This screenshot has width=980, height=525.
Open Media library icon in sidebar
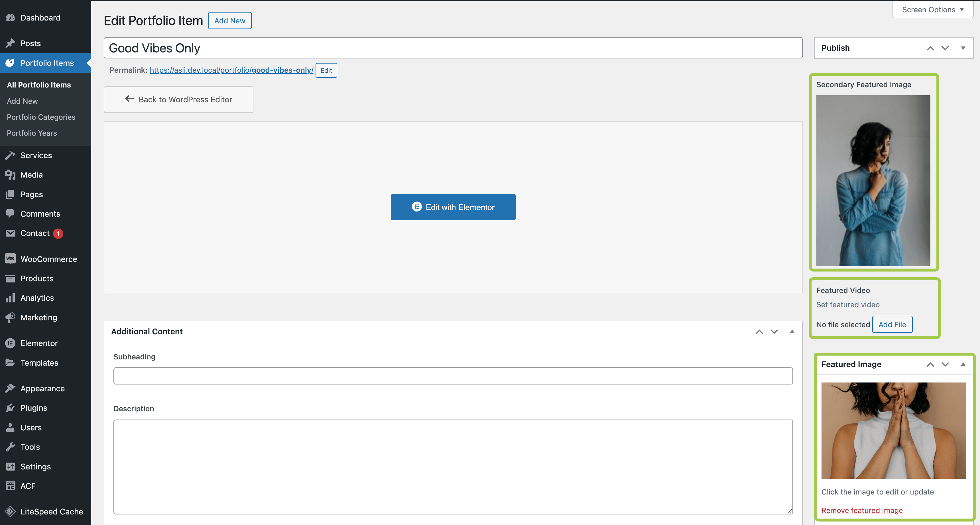coord(10,175)
